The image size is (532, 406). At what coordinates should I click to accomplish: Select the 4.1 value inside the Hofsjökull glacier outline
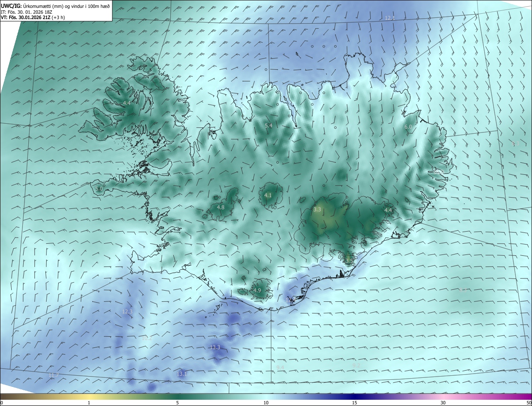(x=268, y=195)
